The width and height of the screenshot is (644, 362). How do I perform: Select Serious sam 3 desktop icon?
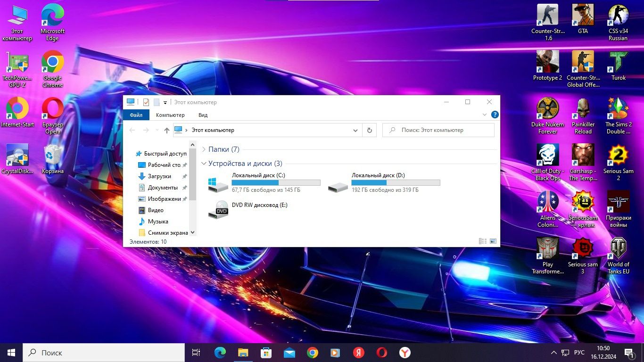click(583, 255)
